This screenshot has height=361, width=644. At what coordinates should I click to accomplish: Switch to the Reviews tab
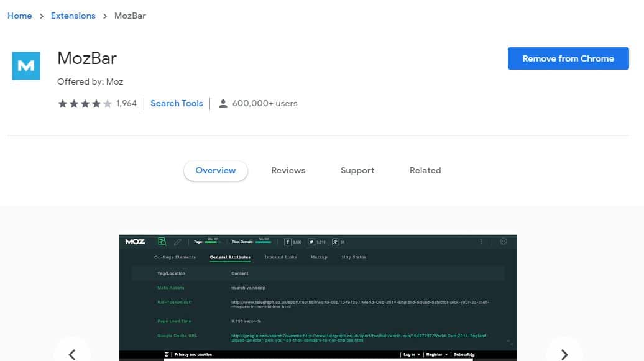pyautogui.click(x=288, y=170)
